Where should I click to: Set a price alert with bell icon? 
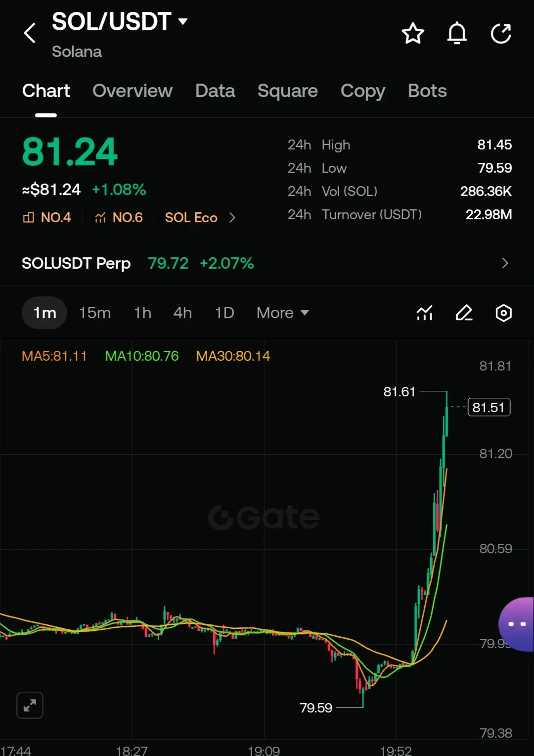point(457,34)
